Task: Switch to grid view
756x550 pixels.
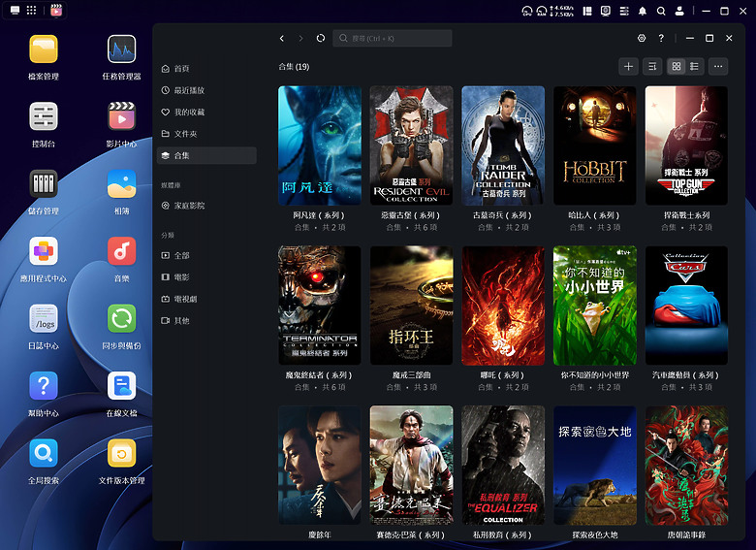Action: (x=677, y=66)
